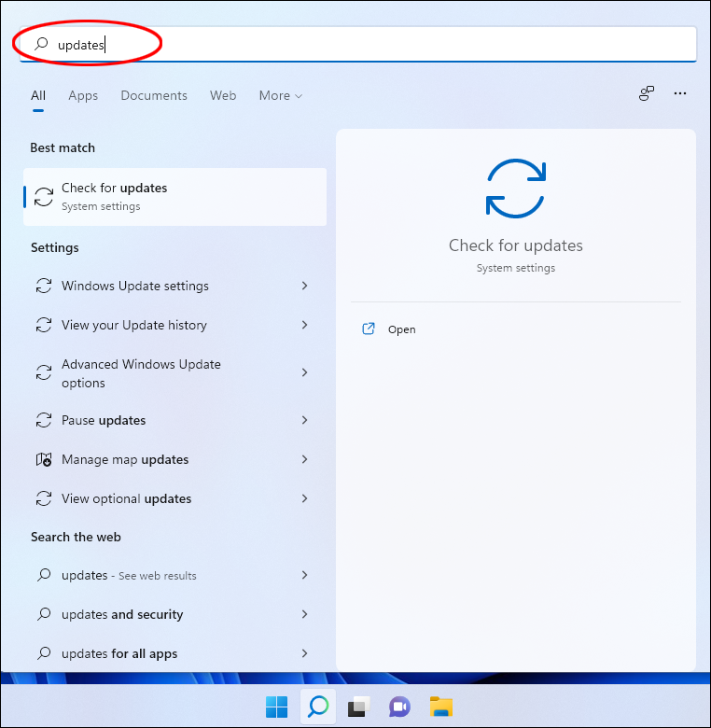The width and height of the screenshot is (711, 728).
Task: Click Check for updates title in preview pane
Action: (x=516, y=245)
